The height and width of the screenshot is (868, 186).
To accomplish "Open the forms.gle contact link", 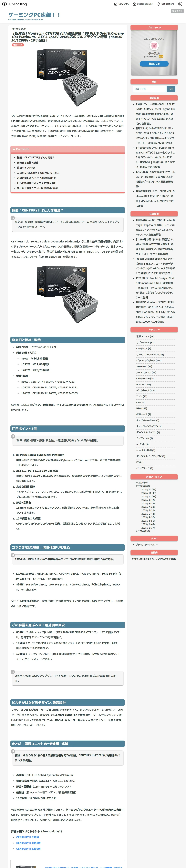I will point(154,559).
